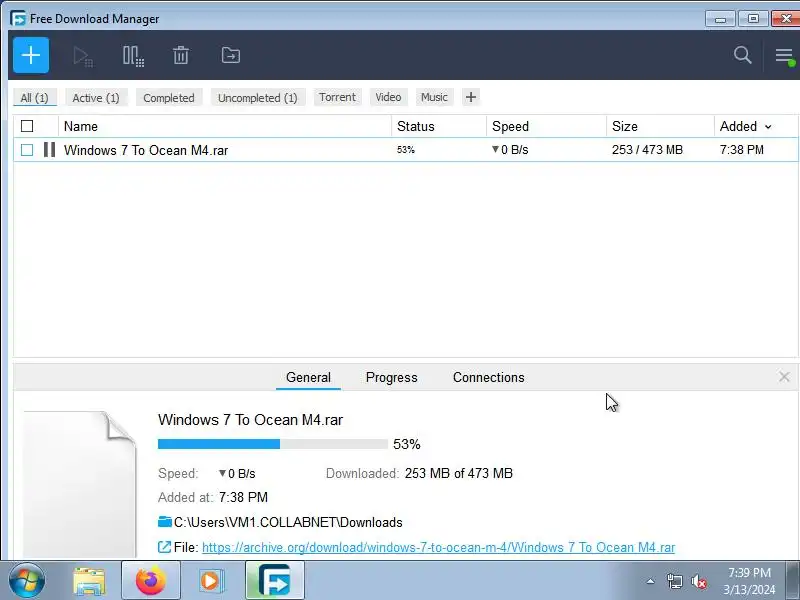Image resolution: width=800 pixels, height=600 pixels.
Task: Click the 253 / 473 MB size cell
Action: click(x=647, y=150)
